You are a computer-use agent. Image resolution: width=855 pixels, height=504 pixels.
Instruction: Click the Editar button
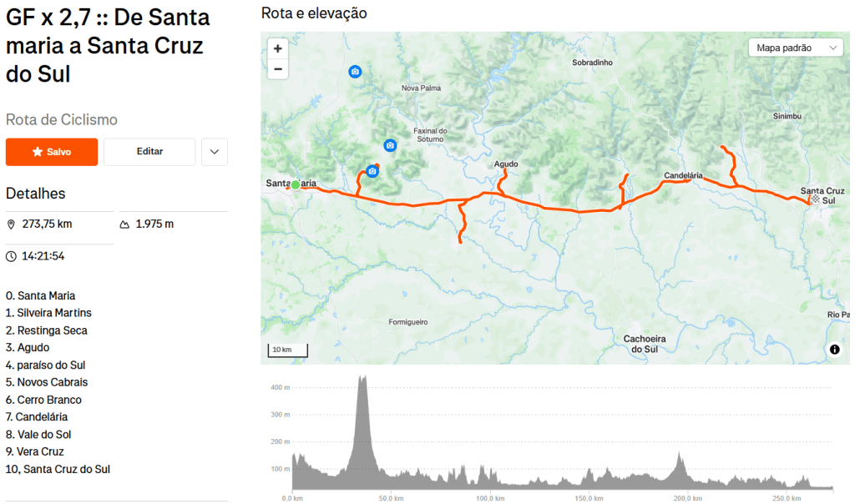coord(149,152)
